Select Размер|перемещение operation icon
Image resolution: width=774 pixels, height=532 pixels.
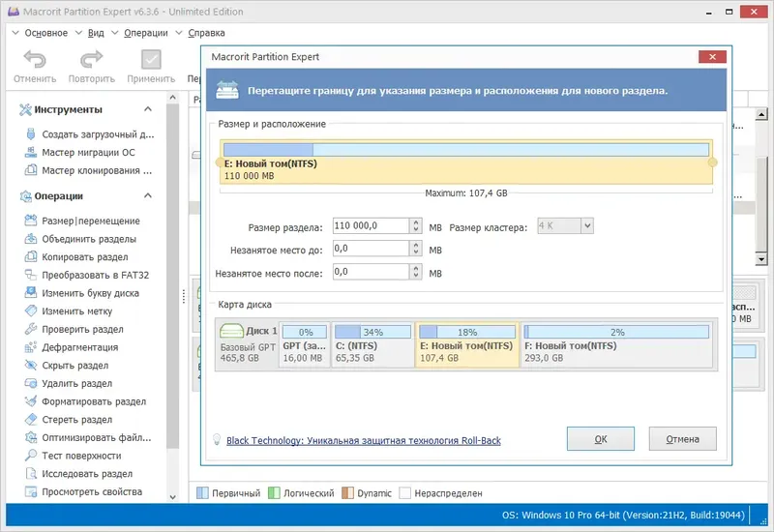coord(31,221)
